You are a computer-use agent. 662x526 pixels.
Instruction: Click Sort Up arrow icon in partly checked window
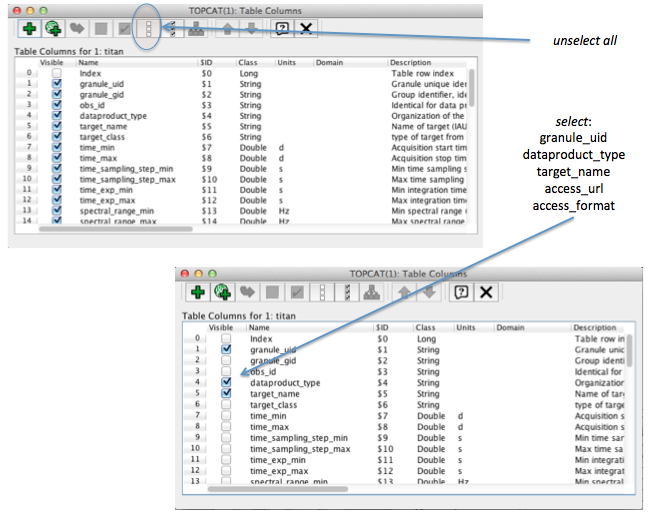404,292
